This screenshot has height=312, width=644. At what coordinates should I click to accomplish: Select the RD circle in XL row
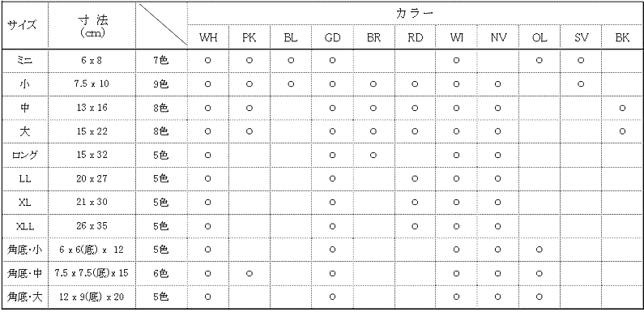[415, 203]
